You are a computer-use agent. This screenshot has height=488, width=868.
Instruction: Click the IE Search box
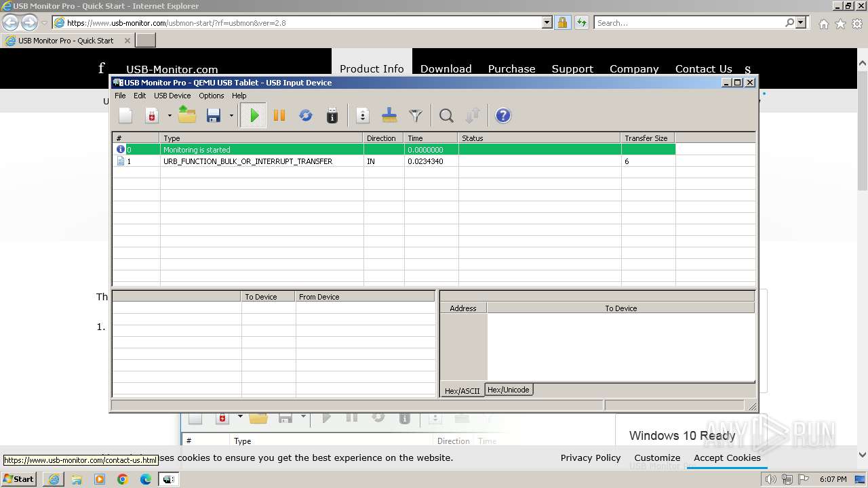pos(690,23)
